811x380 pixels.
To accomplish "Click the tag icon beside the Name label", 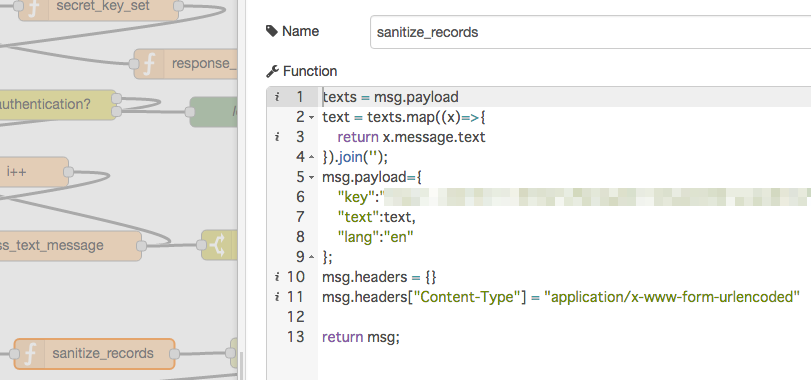I will [272, 32].
